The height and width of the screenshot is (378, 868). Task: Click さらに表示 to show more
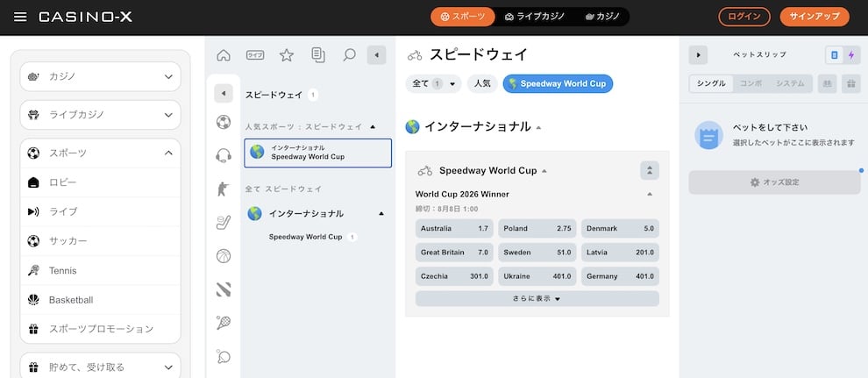[x=537, y=299]
